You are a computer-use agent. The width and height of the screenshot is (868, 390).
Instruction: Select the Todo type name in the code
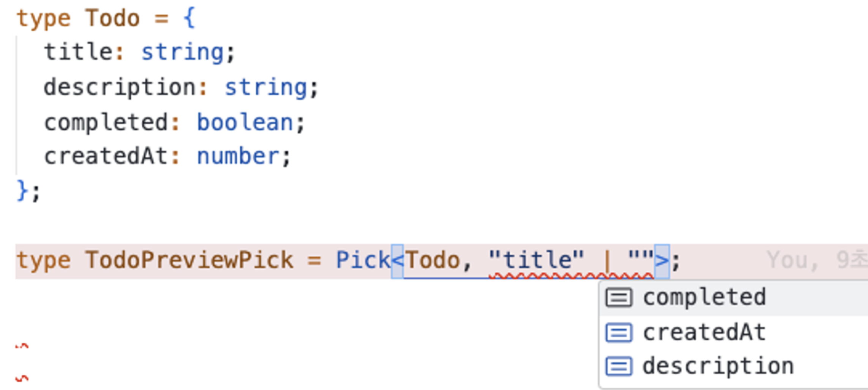[111, 17]
